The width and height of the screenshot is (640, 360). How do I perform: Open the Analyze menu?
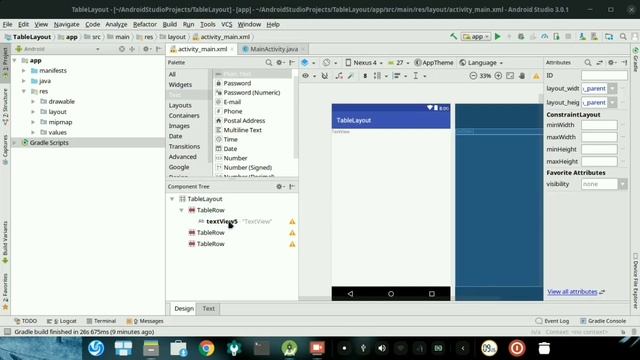116,24
